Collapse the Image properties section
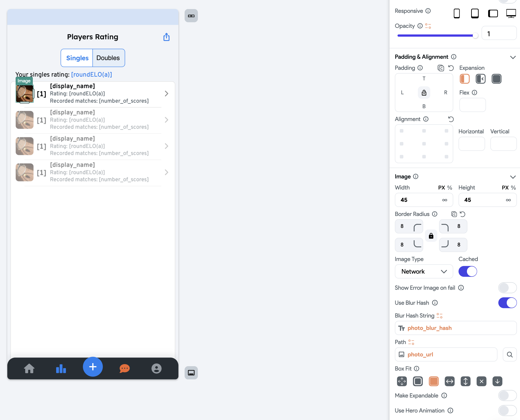Image resolution: width=520 pixels, height=420 pixels. click(x=512, y=177)
